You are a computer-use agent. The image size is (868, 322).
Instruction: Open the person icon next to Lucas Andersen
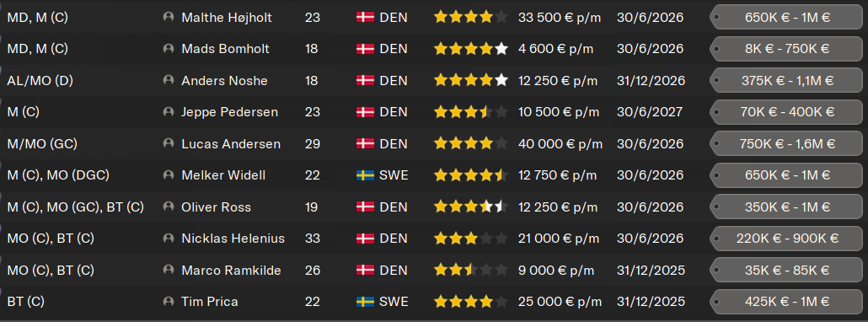point(169,143)
